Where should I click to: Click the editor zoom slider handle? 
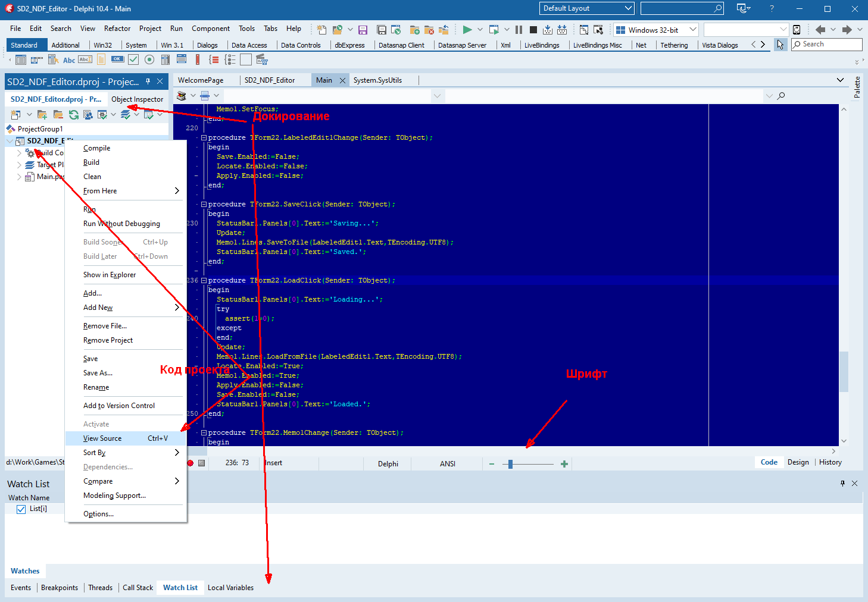click(510, 464)
